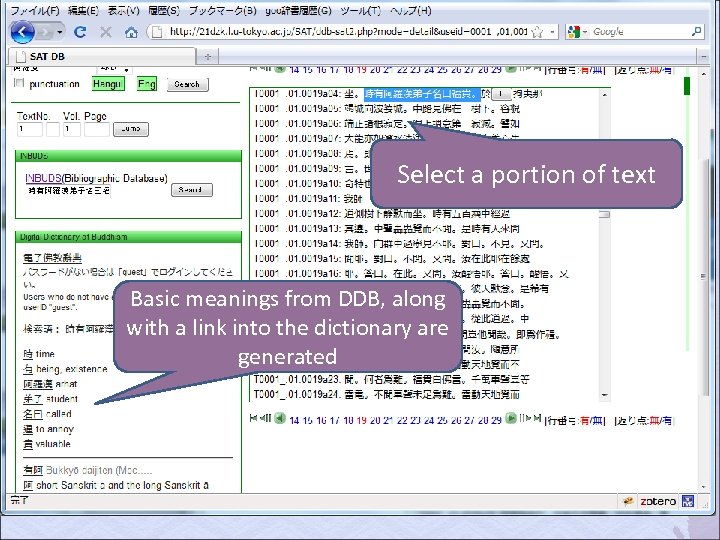Go to page 19 in bottom pagination
The width and height of the screenshot is (720, 540).
[x=361, y=420]
